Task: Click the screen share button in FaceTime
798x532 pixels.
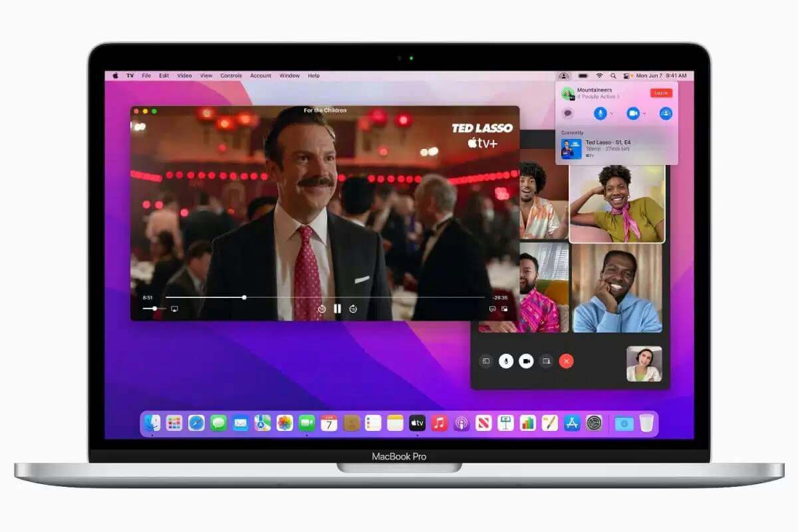Action: pos(547,361)
